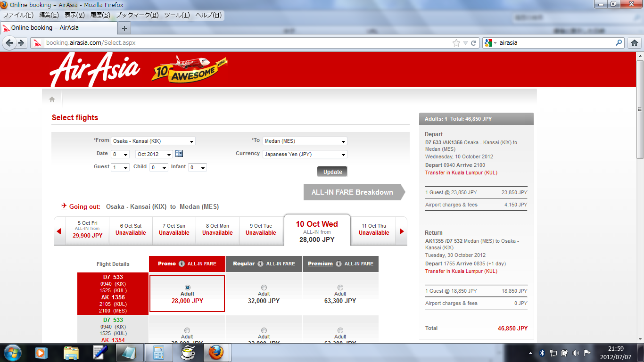Open the Currency dropdown
This screenshot has width=644, height=362.
[x=305, y=154]
